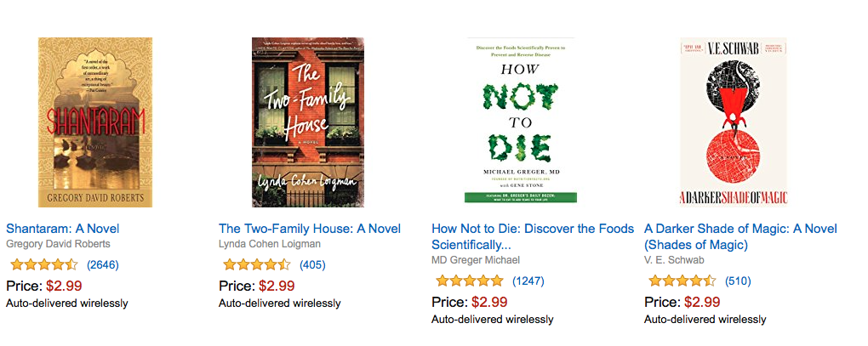Click five-star rating for How Not to Die
Screen dimensions: 868x346
click(469, 281)
